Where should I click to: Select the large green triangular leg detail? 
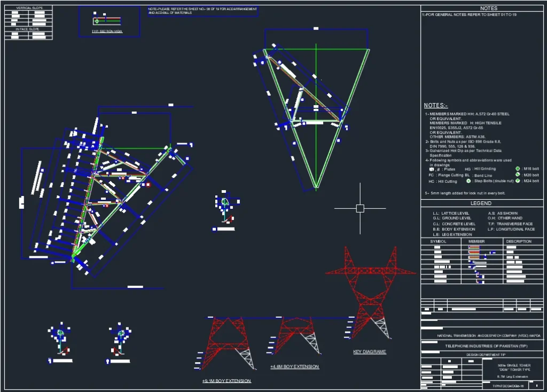click(316, 117)
